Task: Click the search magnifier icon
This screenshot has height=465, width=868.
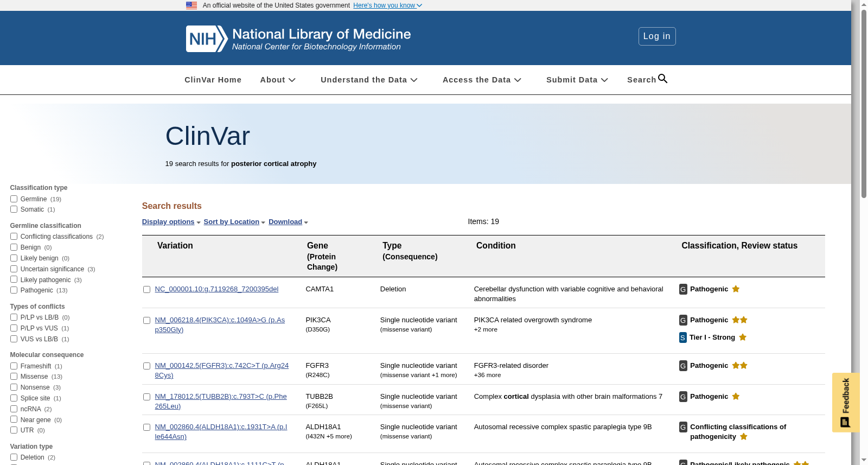Action: (663, 79)
